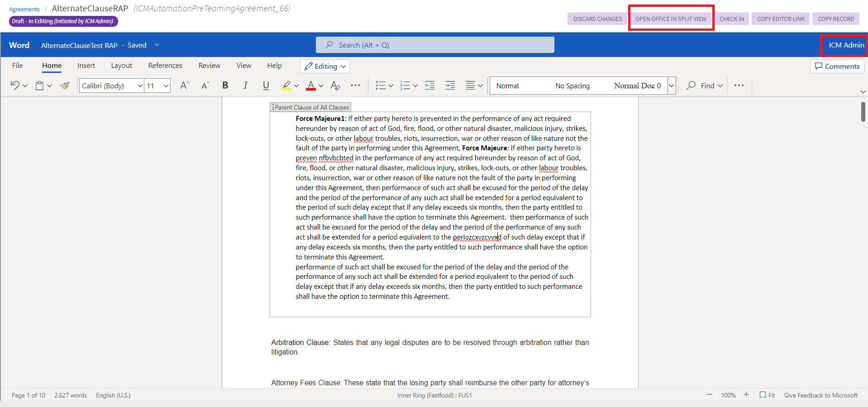Expand the Editing mode dropdown
Screen dimensions: 868x407
click(325, 66)
